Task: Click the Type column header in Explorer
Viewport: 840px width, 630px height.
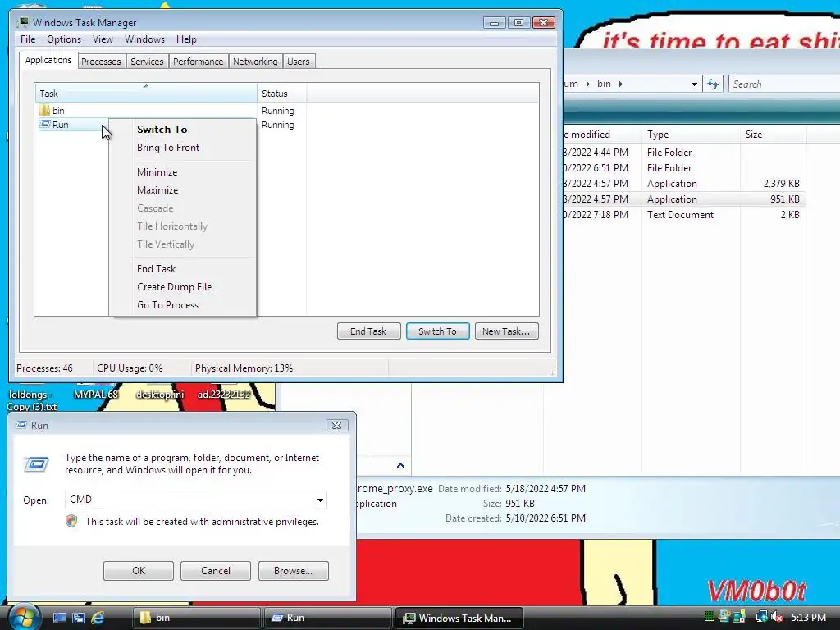Action: [691, 135]
